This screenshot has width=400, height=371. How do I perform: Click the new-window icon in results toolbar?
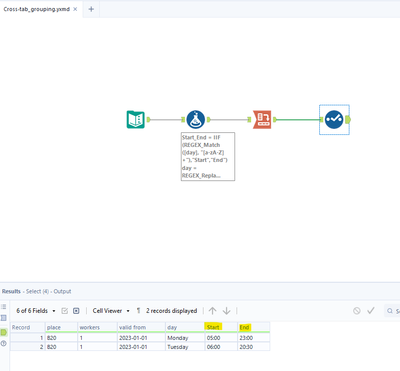pos(76,311)
